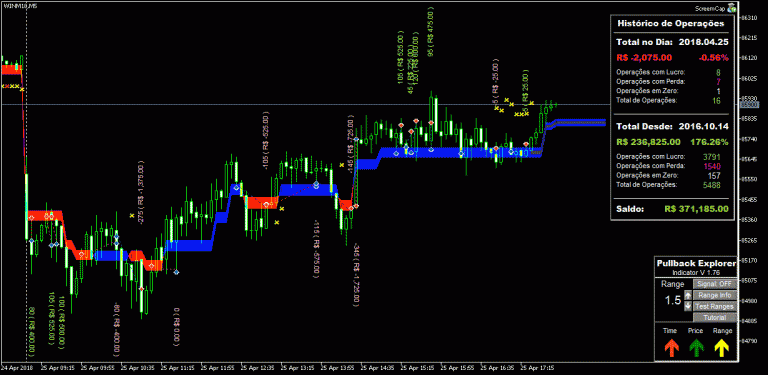Click the yellow Range arrow icon
This screenshot has height=375, width=768.
[x=722, y=348]
